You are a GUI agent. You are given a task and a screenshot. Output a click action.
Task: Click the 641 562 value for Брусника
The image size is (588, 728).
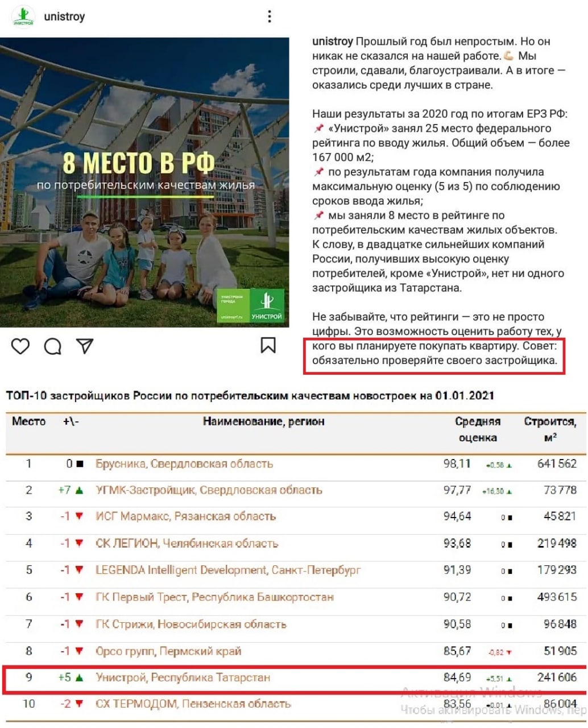click(x=557, y=464)
